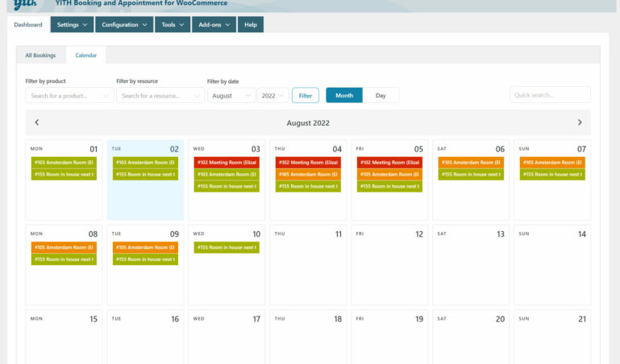Open #103 Amsterdam Room booking on Mon 01
Image resolution: width=620 pixels, height=364 pixels.
[64, 162]
